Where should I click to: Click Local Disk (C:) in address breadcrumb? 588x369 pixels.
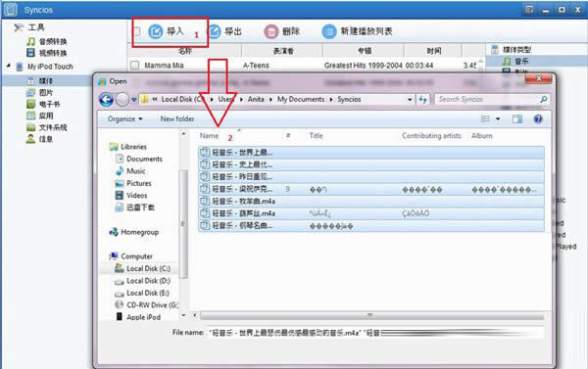183,99
